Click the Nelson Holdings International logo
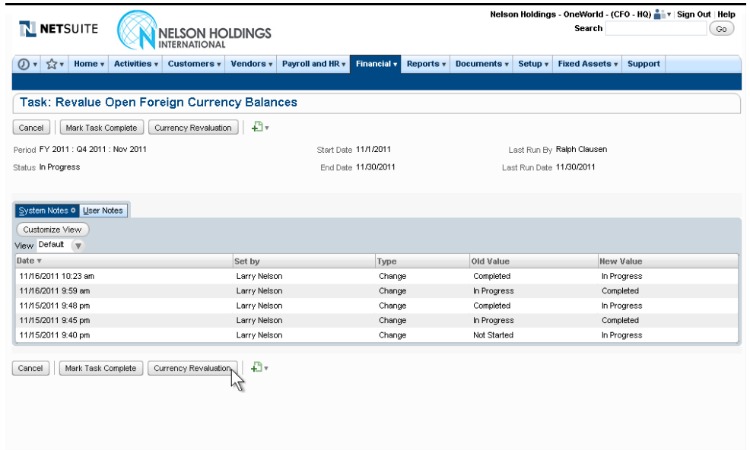The height and width of the screenshot is (450, 750). pos(194,31)
